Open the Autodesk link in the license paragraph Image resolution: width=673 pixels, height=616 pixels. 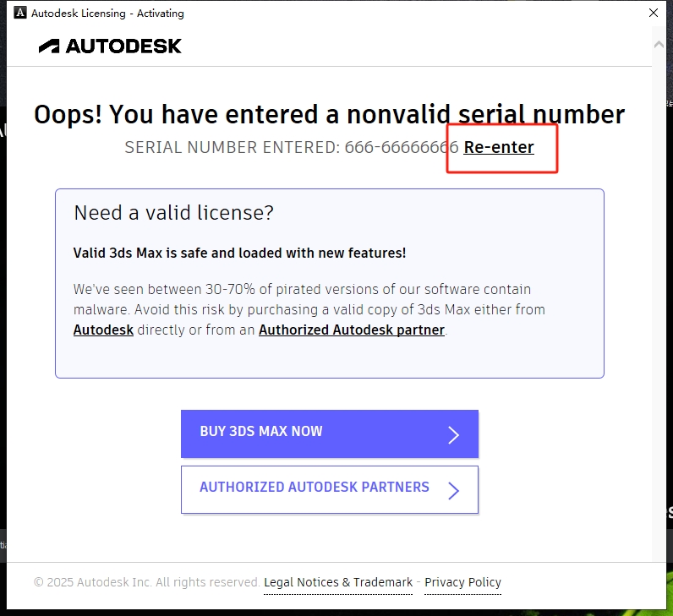103,330
